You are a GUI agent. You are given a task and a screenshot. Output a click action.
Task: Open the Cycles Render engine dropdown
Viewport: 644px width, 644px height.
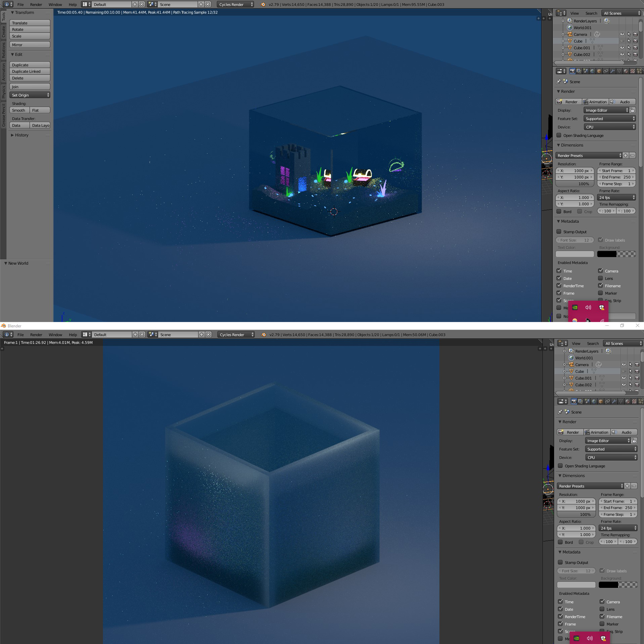[x=235, y=4]
